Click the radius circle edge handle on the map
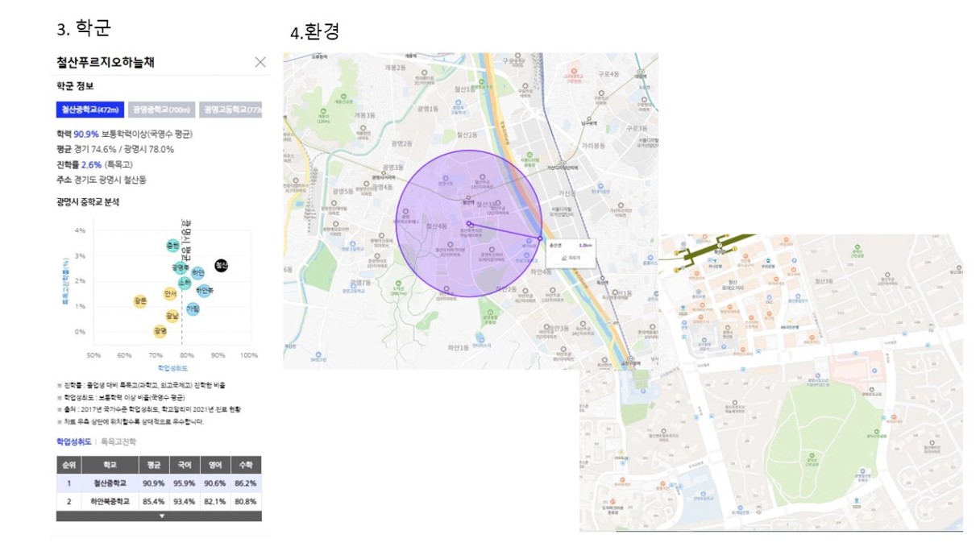Viewport: 980px width, 551px height. (x=540, y=238)
